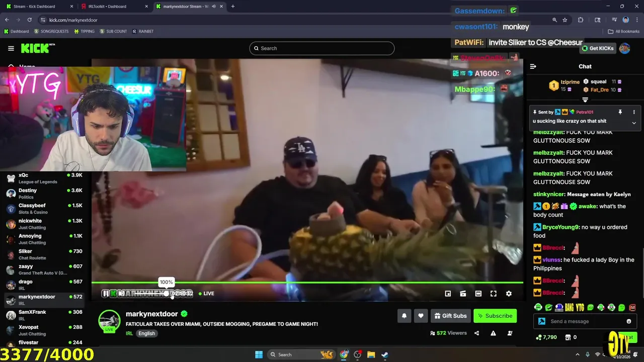Open the user icon beside report
Screen dimensions: 644x362
[510, 333]
